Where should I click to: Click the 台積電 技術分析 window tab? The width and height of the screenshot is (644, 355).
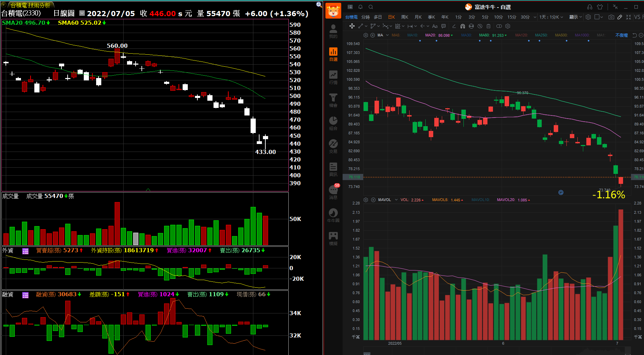pyautogui.click(x=30, y=5)
